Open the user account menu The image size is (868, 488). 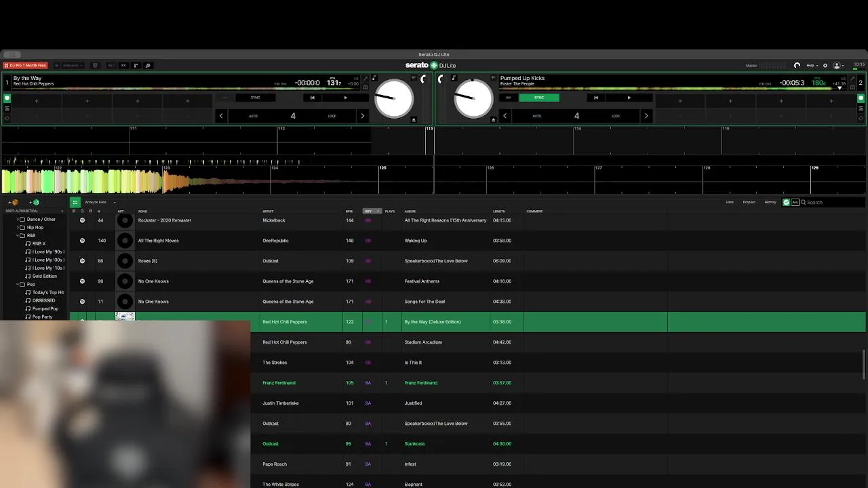pyautogui.click(x=838, y=66)
